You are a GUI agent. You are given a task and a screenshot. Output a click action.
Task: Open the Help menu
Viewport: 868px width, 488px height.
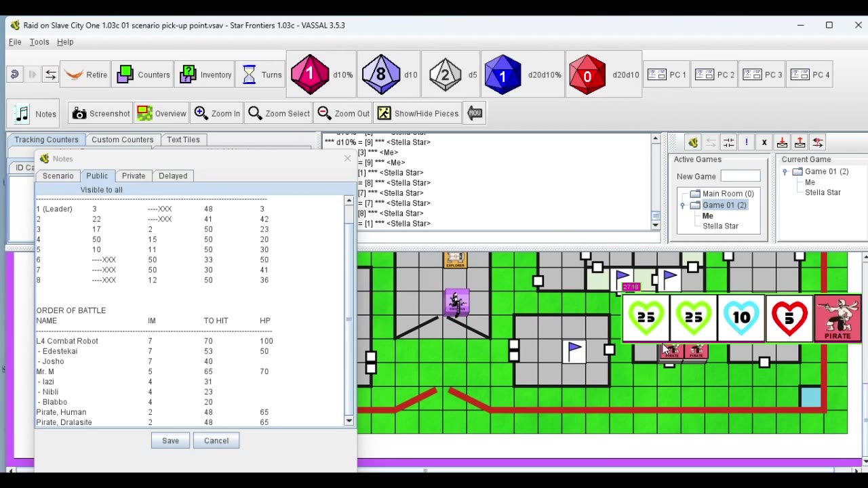65,42
